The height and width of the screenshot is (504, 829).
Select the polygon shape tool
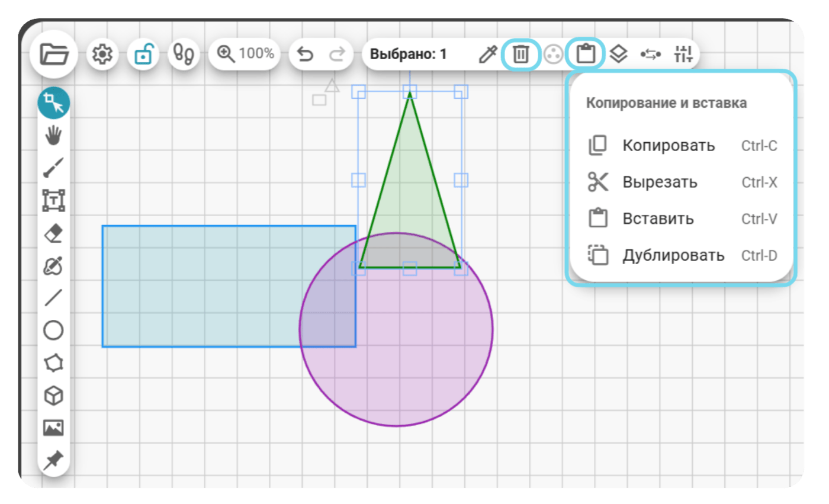coord(54,362)
